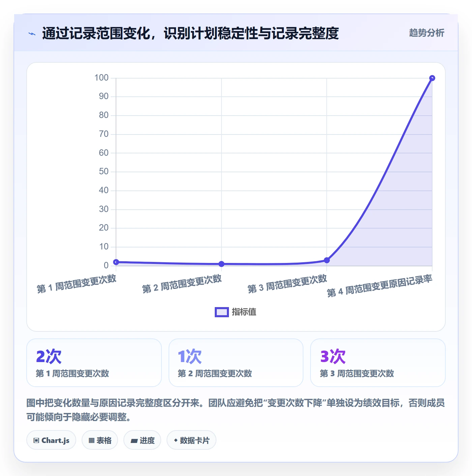
Task: Select the week 1 data point on the line
Action: [x=116, y=262]
